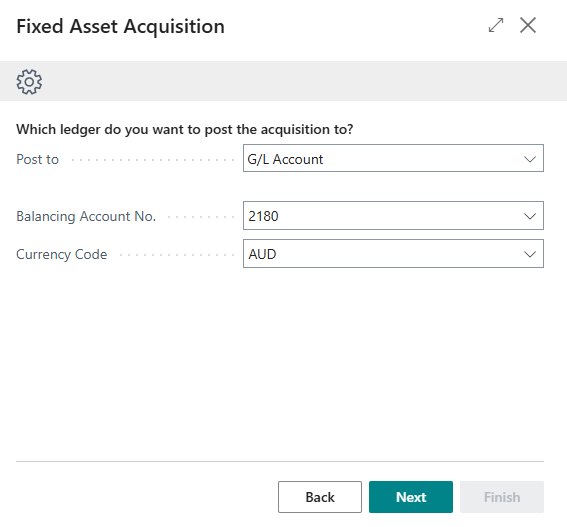Click the Currency Code field label
The width and height of the screenshot is (567, 527).
(61, 254)
